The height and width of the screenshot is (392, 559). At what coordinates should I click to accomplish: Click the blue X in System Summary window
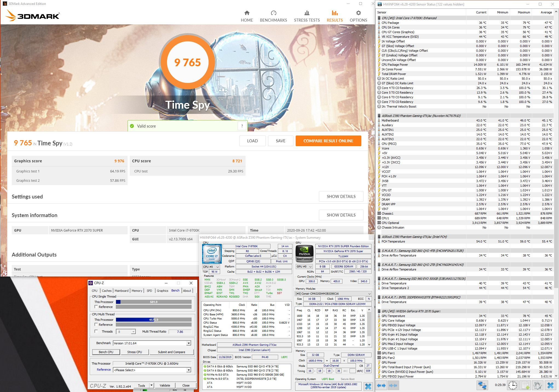pyautogui.click(x=368, y=386)
